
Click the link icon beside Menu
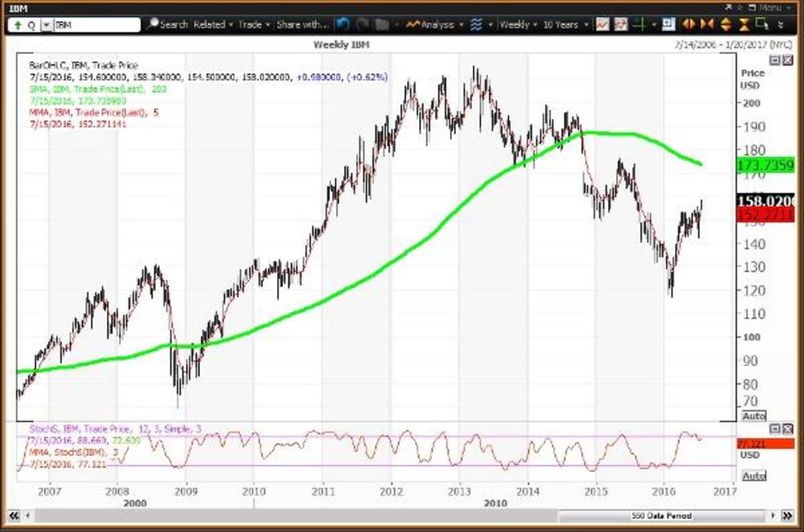pyautogui.click(x=740, y=7)
